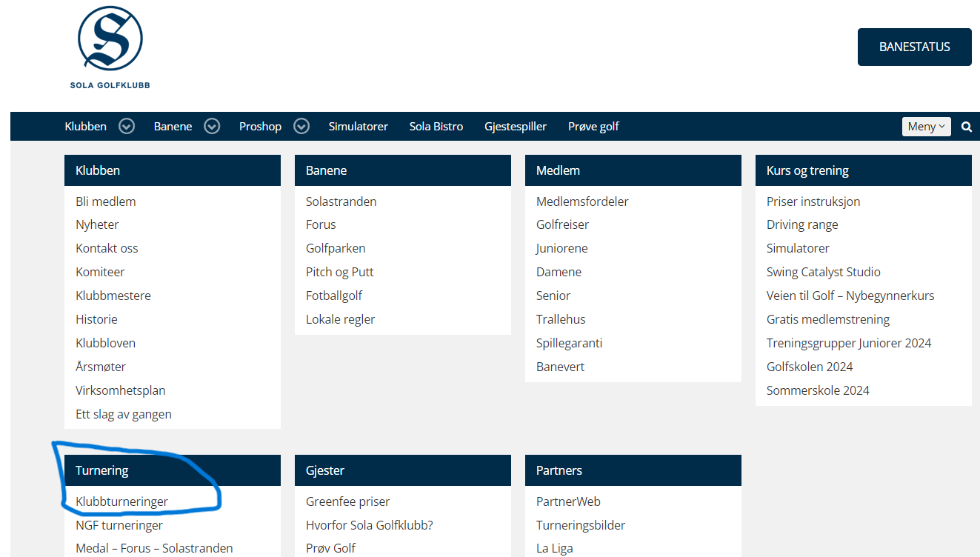Image resolution: width=980 pixels, height=557 pixels.
Task: Go to Simulatorer in the top navigation bar
Action: tap(359, 127)
